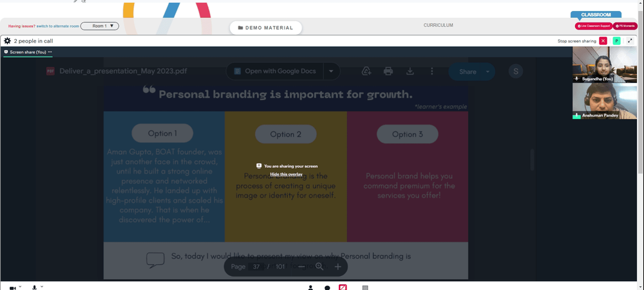
Task: Click the Personal branding slide heading
Action: (285, 95)
